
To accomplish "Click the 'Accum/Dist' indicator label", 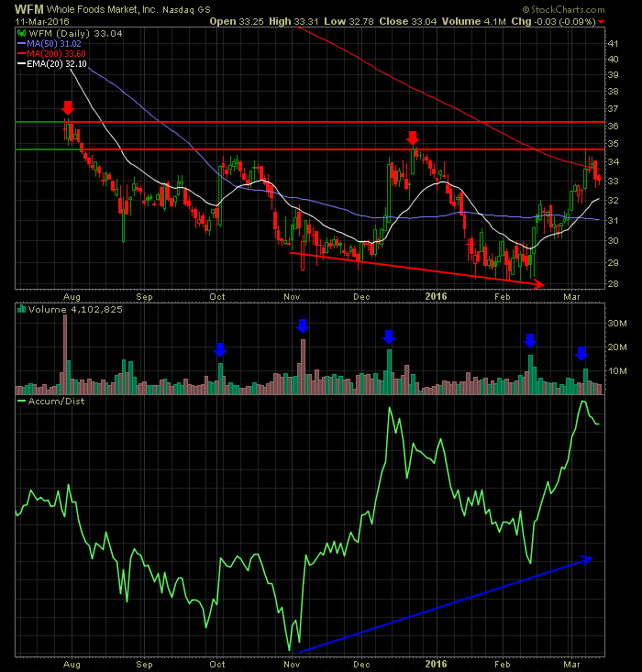I will click(56, 402).
